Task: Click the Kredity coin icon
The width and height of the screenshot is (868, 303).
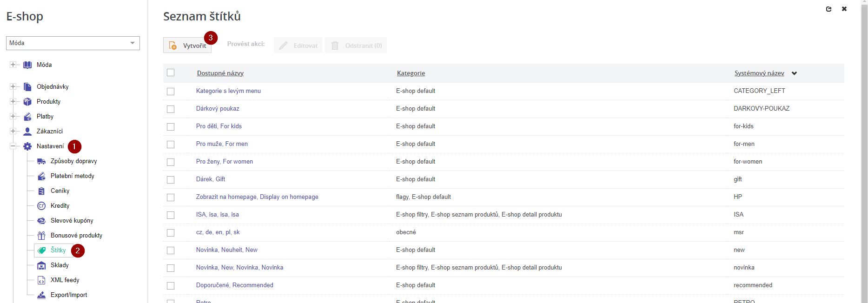Action: point(41,206)
